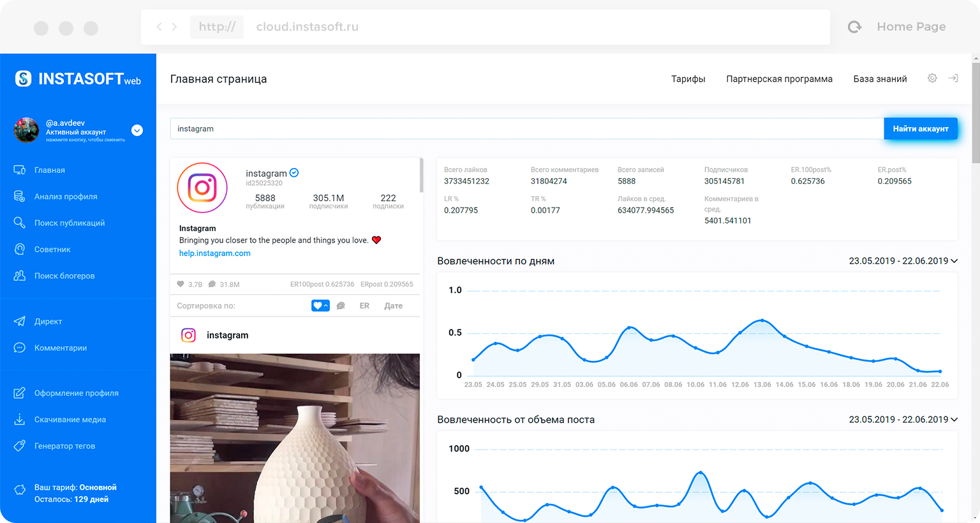Viewport: 980px width, 523px height.
Task: Click the red heart emoji in bio
Action: (x=376, y=240)
